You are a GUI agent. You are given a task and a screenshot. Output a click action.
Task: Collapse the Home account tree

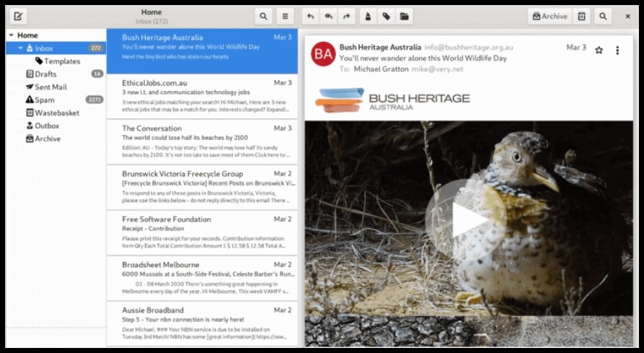click(x=12, y=35)
